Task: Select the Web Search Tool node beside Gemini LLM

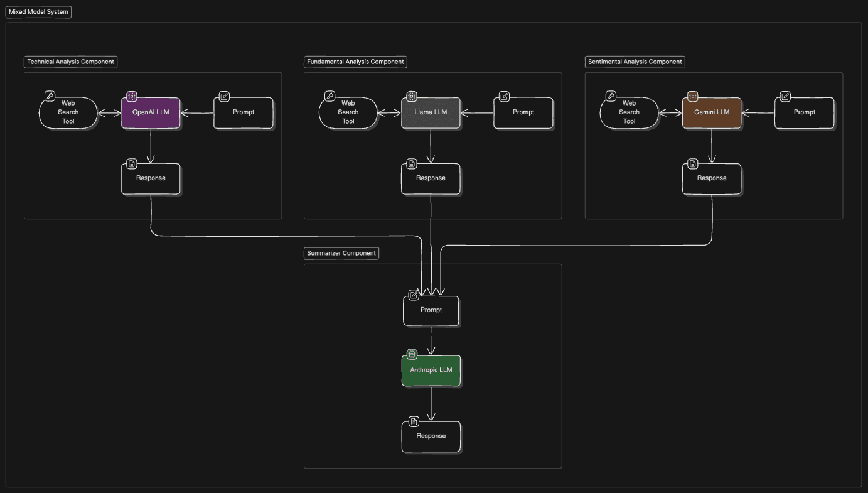Action: [x=629, y=112]
